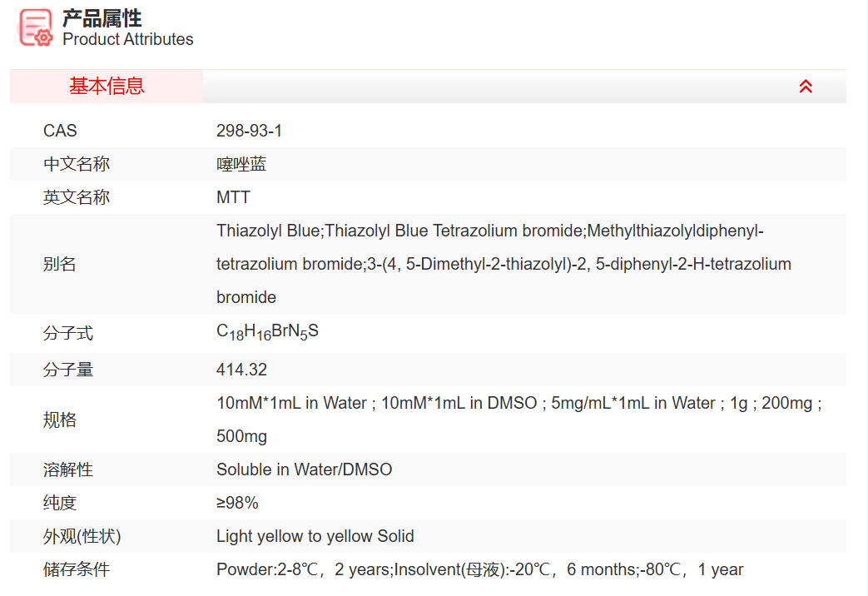Click the 产品属性 heading
This screenshot has width=868, height=596.
click(102, 17)
